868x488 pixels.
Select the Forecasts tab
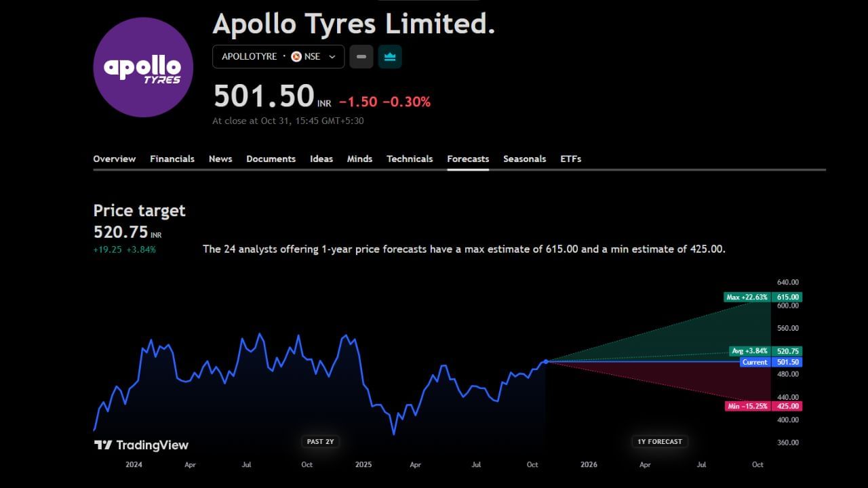[x=468, y=159]
